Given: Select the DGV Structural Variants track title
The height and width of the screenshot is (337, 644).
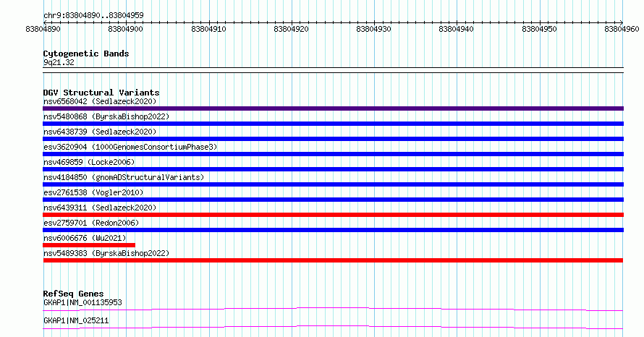Looking at the screenshot, I should [x=101, y=93].
